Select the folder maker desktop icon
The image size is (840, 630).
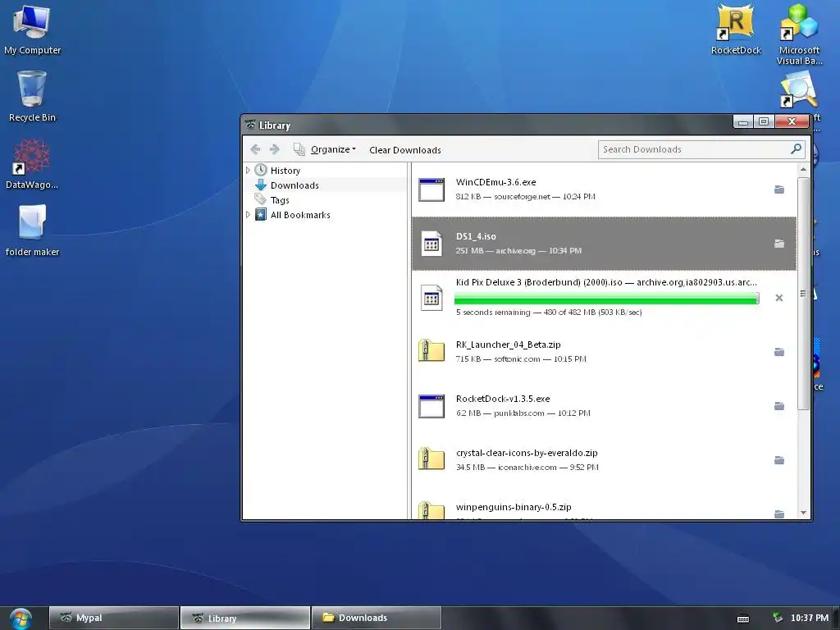[32, 231]
